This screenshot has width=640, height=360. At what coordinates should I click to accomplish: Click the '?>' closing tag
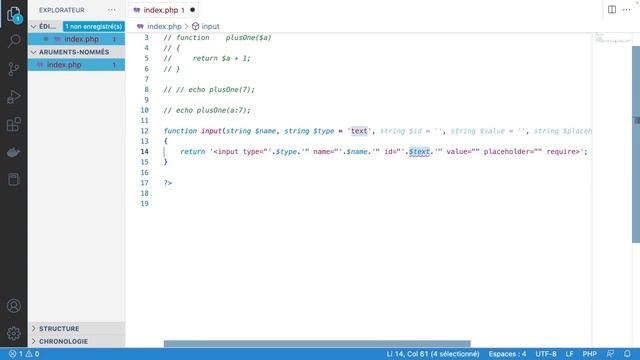(x=168, y=183)
